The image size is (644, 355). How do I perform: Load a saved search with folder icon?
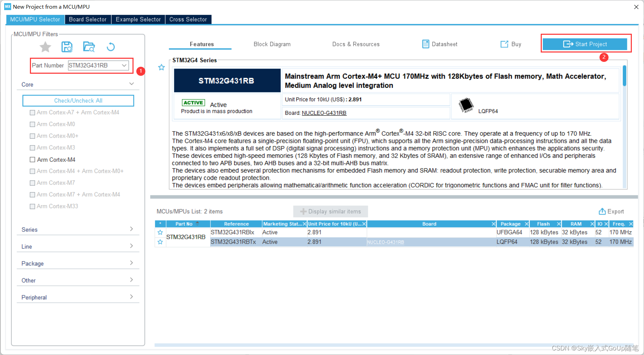point(89,47)
